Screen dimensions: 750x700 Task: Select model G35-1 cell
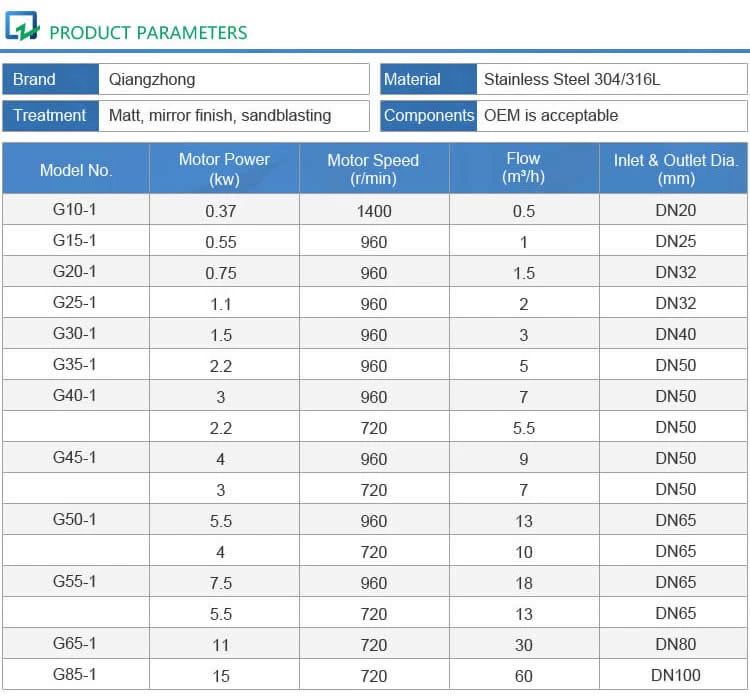pyautogui.click(x=75, y=364)
